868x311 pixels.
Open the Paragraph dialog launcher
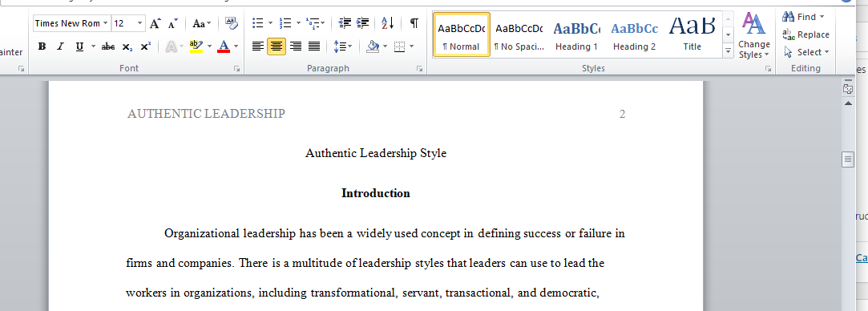click(420, 69)
